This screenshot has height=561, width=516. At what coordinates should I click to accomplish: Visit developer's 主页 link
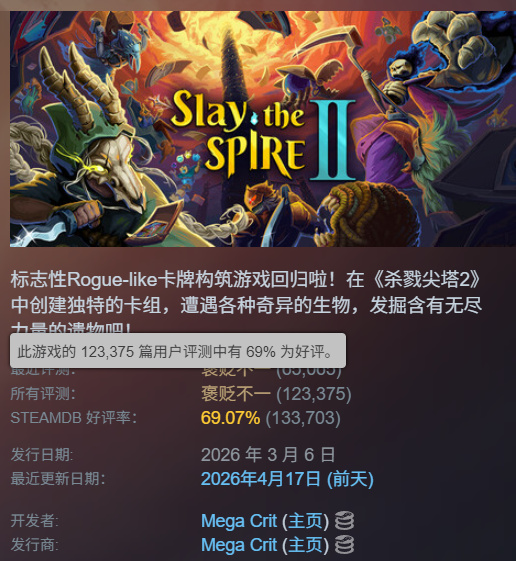tap(305, 521)
